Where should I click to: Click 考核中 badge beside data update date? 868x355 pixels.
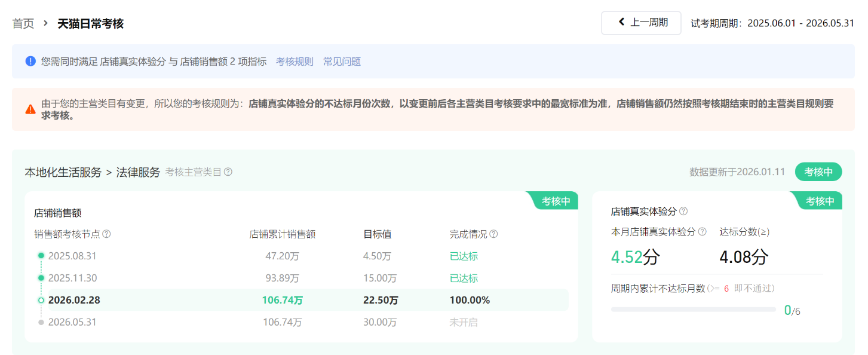pos(818,172)
